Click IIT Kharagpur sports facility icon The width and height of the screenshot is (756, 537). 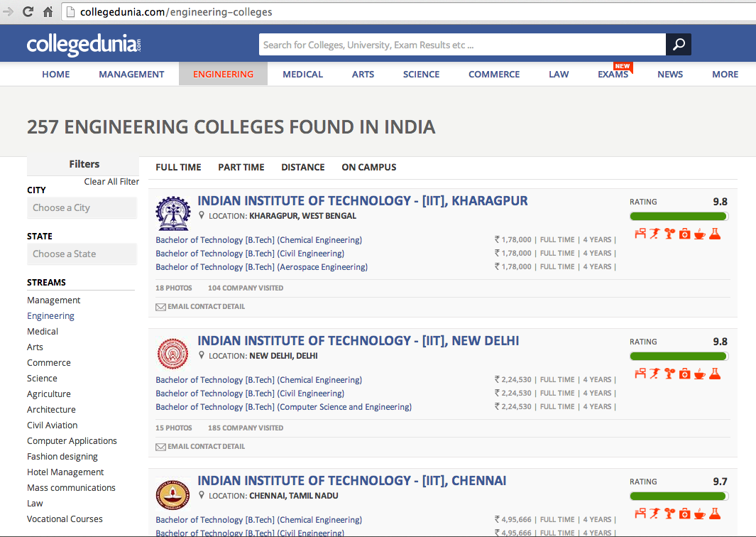pos(654,234)
